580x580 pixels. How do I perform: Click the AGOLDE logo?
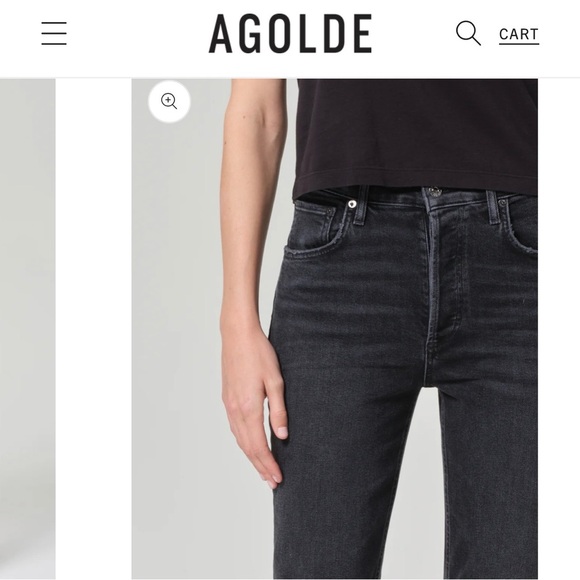coord(290,34)
